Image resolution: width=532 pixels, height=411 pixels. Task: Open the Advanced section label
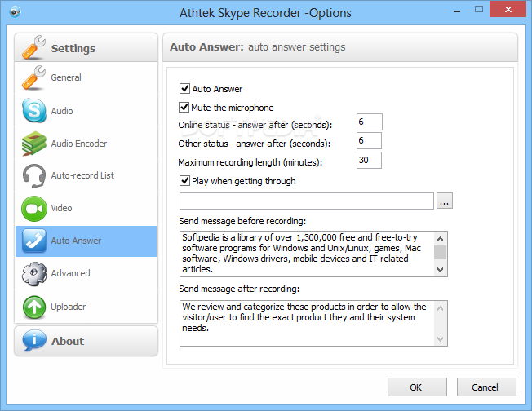pyautogui.click(x=70, y=273)
